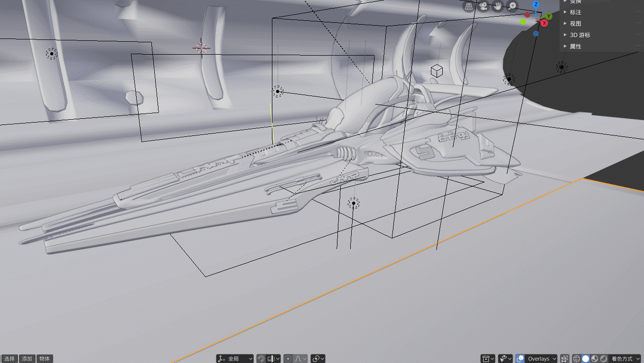The image size is (644, 363).
Task: Open the 选择 menu
Action: 9,359
